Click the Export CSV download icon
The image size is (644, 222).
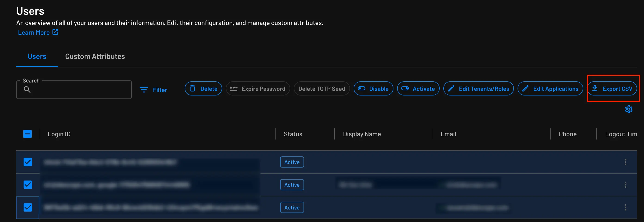pyautogui.click(x=595, y=89)
